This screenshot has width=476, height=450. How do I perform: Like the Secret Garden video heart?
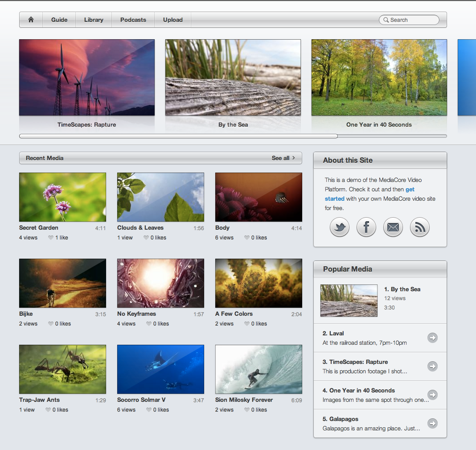click(x=51, y=238)
